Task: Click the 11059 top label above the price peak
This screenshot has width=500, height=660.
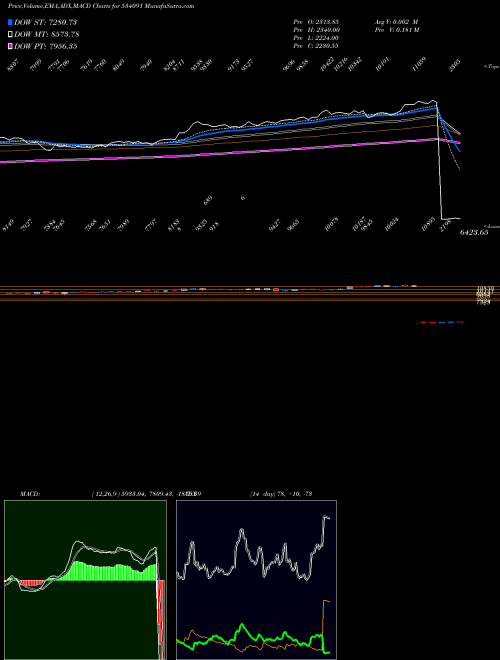Action: (x=419, y=64)
